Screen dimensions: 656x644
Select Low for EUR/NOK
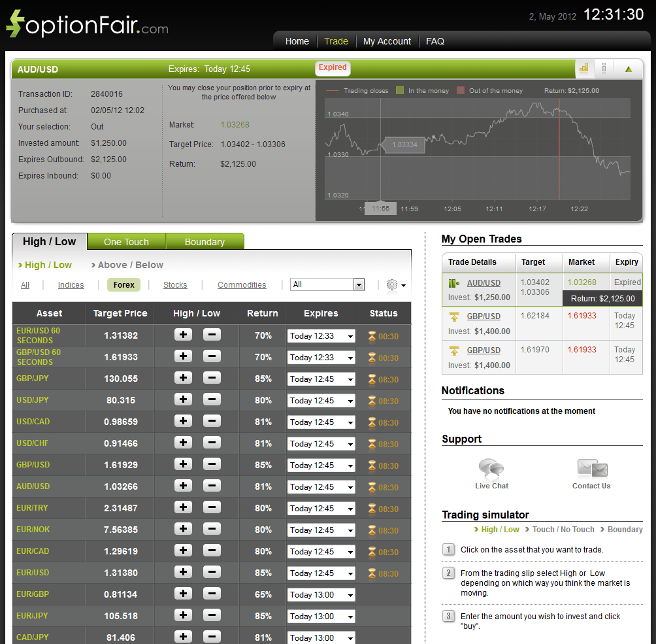[210, 530]
